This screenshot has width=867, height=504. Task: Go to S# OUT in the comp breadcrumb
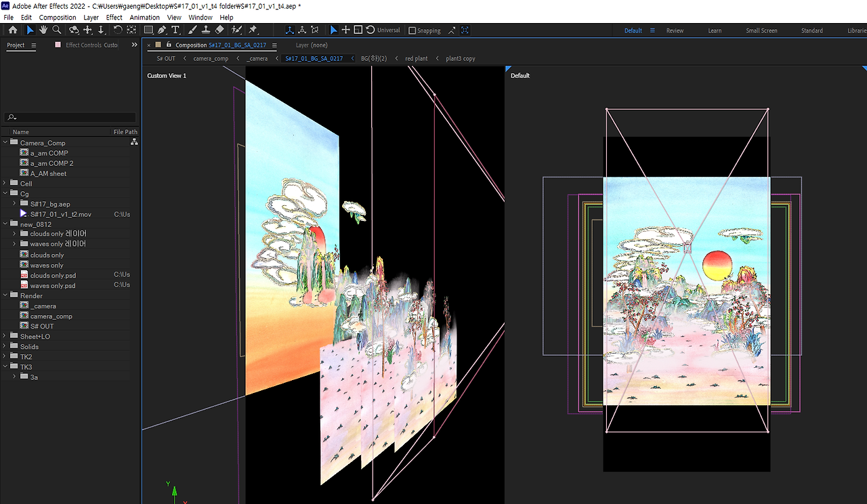point(166,58)
